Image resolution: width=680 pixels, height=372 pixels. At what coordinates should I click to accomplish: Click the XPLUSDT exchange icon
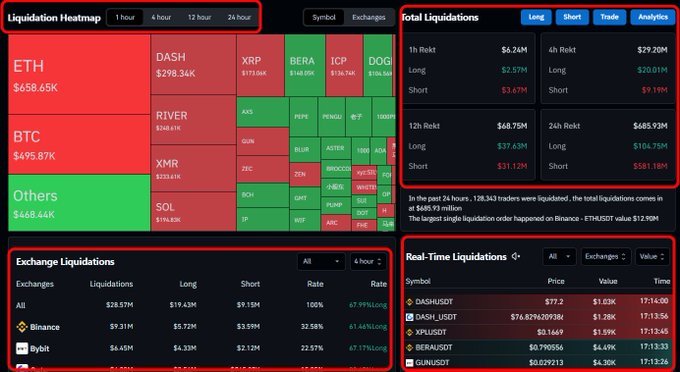click(409, 332)
